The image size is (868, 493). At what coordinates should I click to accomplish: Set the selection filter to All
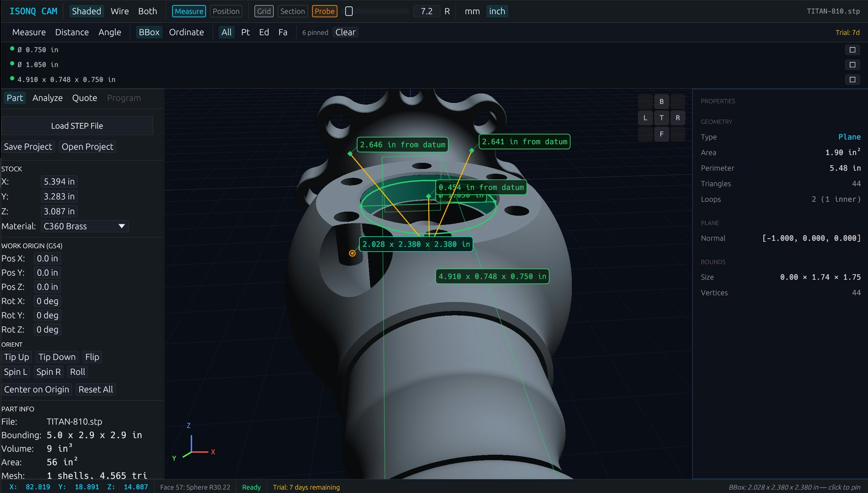[x=226, y=32]
